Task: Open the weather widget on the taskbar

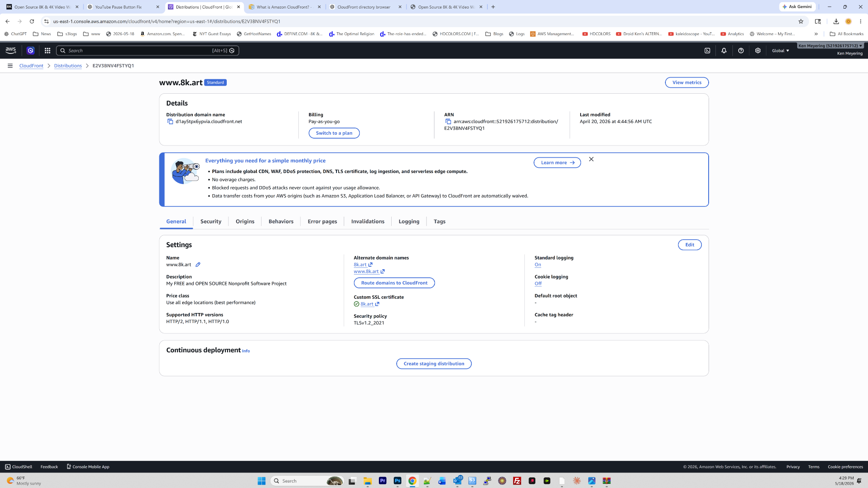Action: pyautogui.click(x=24, y=481)
